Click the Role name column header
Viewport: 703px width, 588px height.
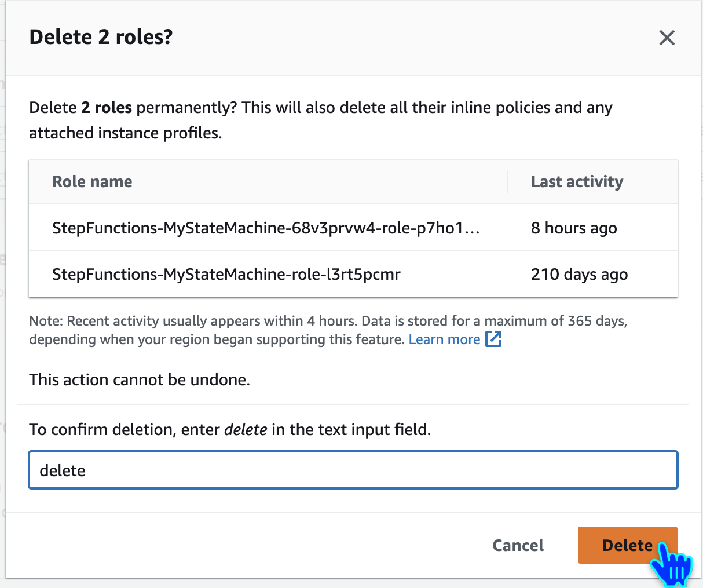pyautogui.click(x=93, y=182)
